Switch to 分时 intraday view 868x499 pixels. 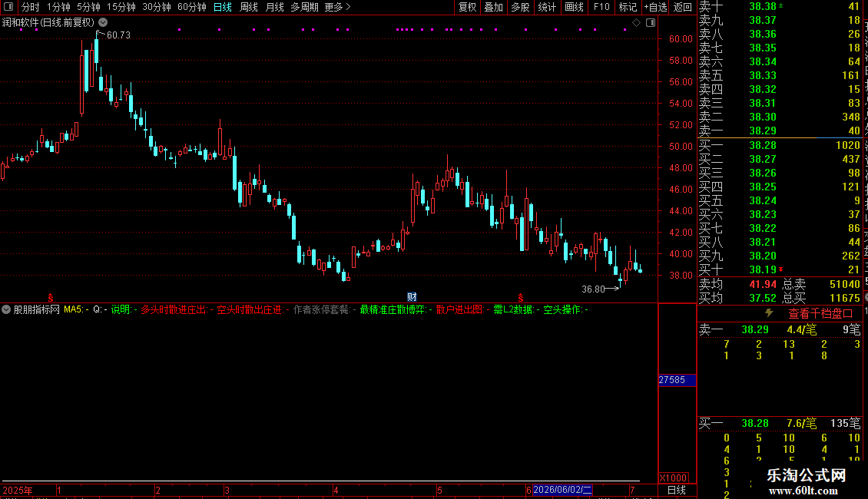(31, 7)
